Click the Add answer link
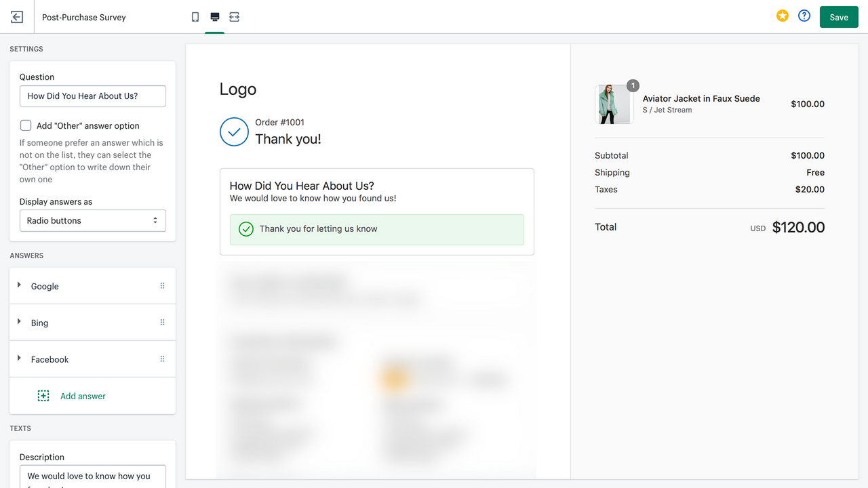 (83, 396)
